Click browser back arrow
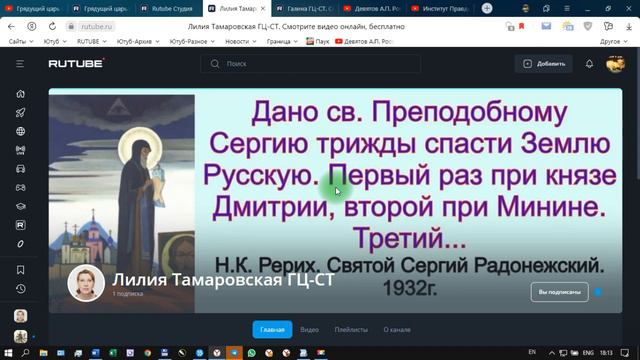This screenshot has width=640, height=360. [11, 27]
